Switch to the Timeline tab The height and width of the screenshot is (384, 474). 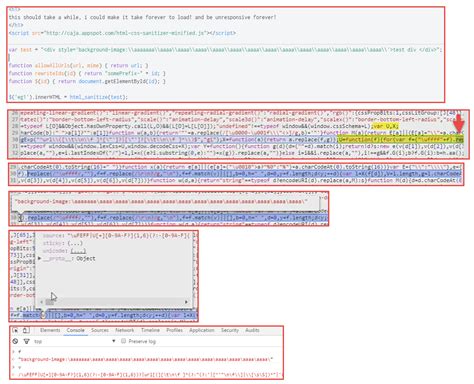pyautogui.click(x=150, y=330)
